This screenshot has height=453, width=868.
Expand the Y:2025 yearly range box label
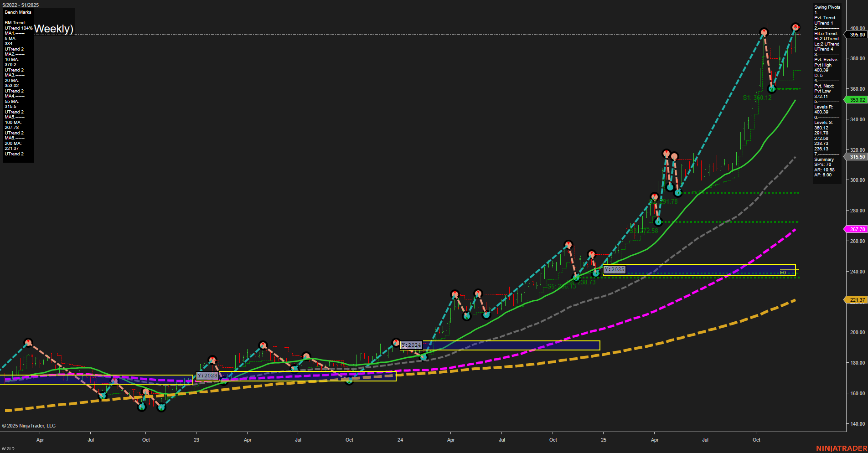pyautogui.click(x=614, y=269)
